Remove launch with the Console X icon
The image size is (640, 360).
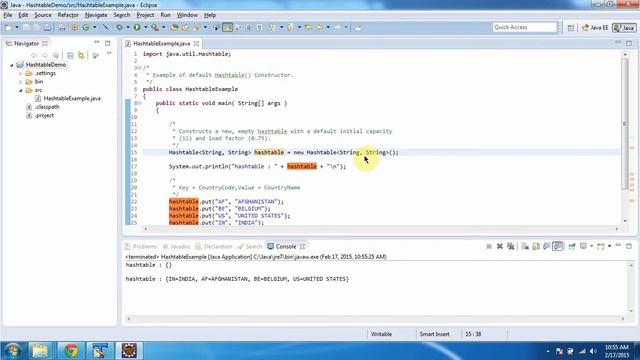click(500, 246)
